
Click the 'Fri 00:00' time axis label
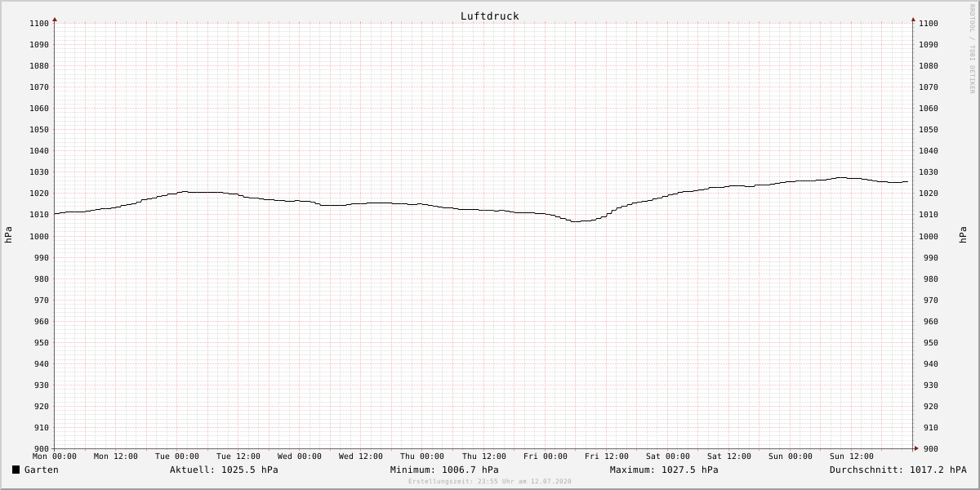point(546,457)
